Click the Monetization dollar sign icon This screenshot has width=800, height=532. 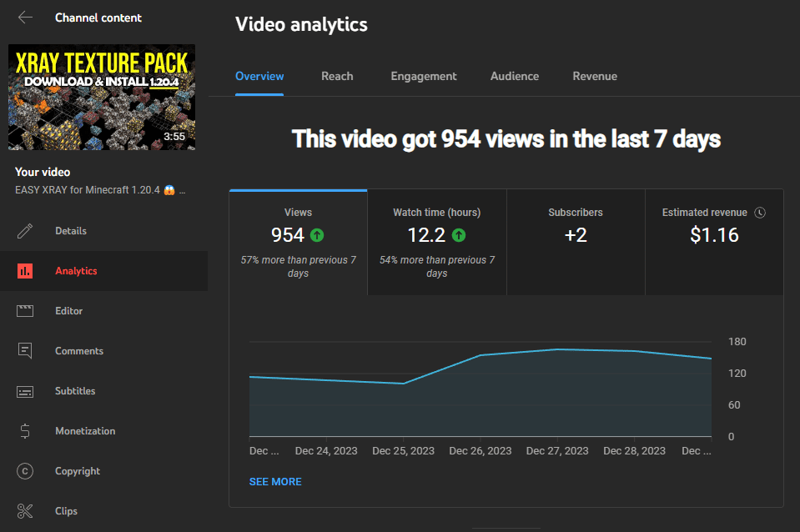(25, 431)
